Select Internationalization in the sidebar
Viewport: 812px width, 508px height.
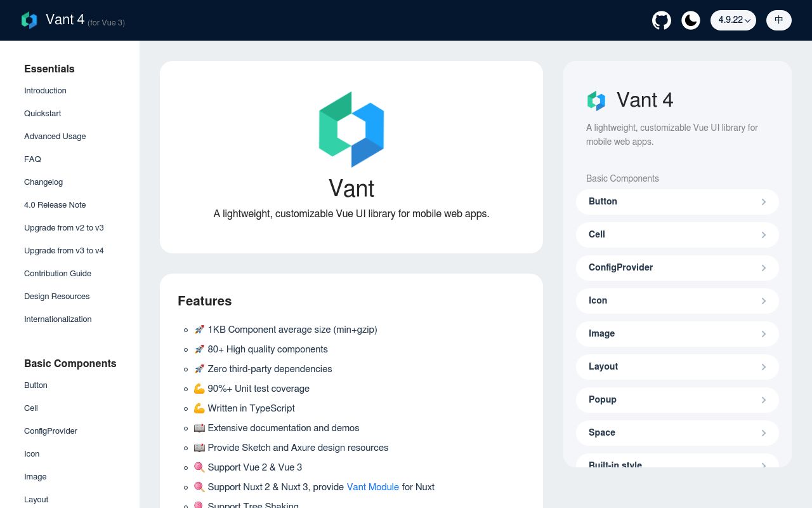58,319
